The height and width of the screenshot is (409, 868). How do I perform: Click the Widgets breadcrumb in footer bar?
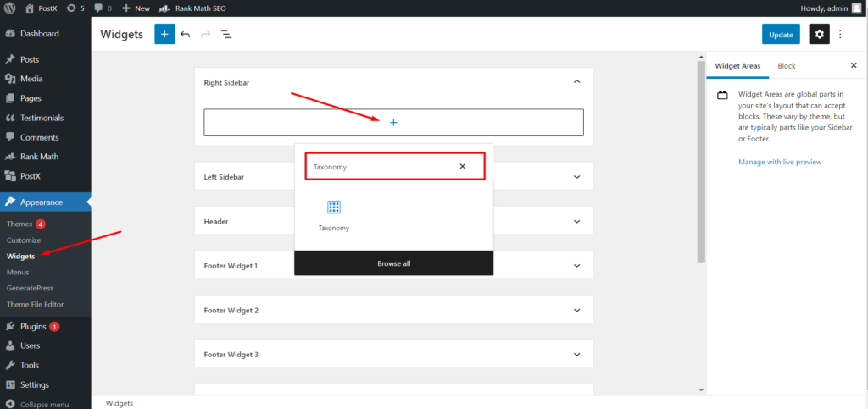(x=119, y=403)
